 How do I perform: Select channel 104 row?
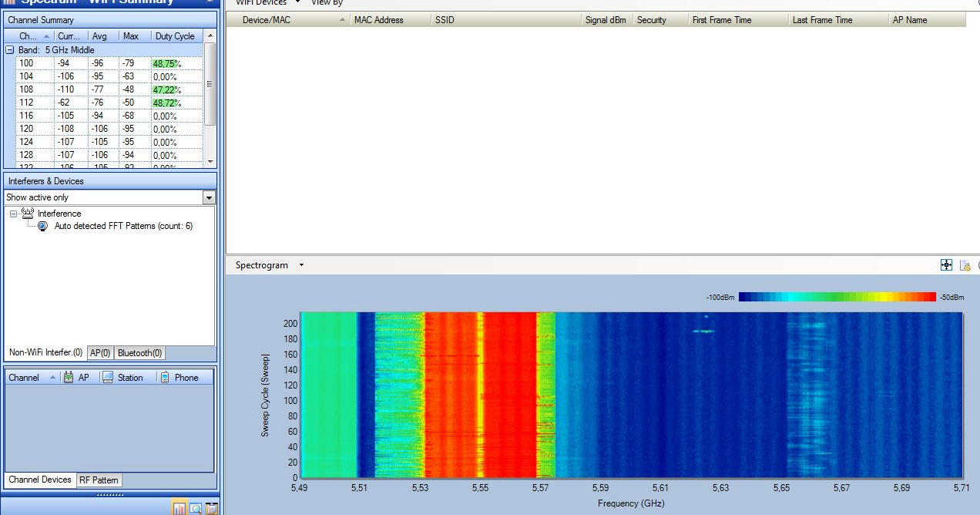[109, 77]
